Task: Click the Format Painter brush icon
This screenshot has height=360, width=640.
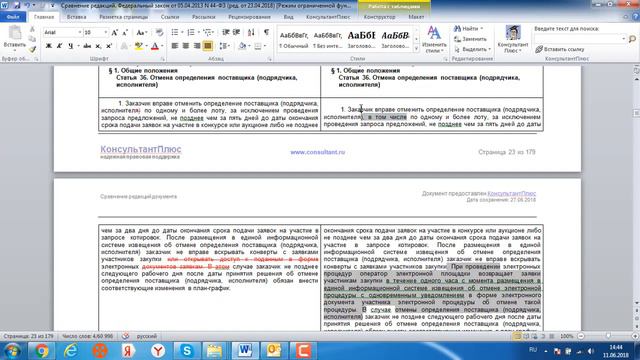Action: point(32,49)
